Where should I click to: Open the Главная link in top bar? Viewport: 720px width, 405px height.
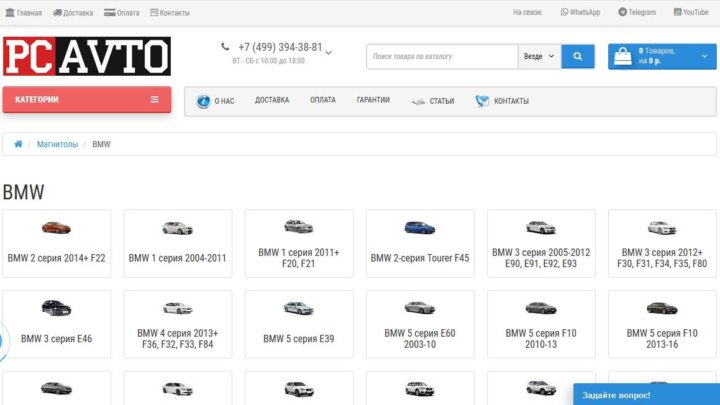coord(23,12)
